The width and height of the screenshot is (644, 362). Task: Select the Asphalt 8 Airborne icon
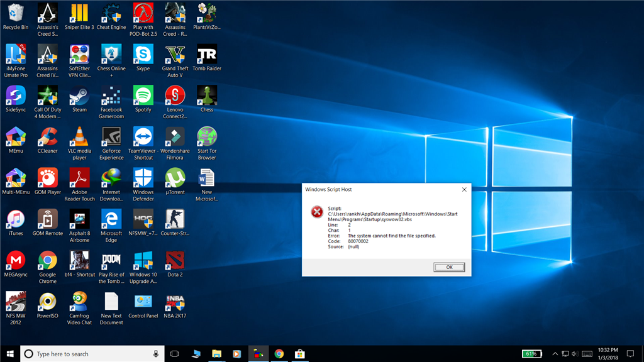[79, 226]
